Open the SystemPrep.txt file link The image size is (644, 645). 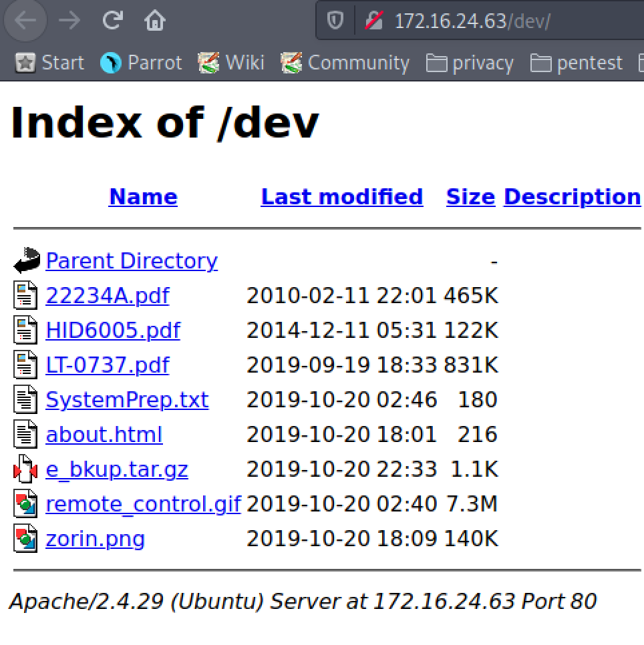point(127,400)
